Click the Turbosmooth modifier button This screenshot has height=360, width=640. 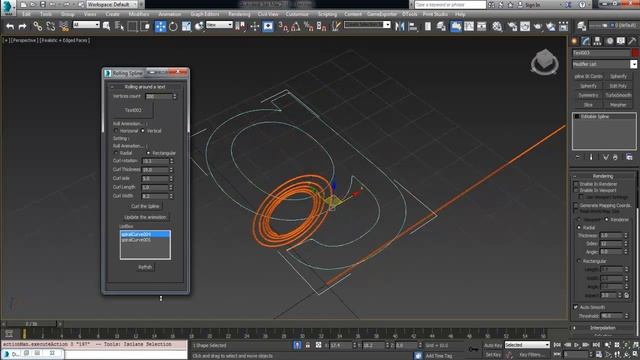click(x=618, y=95)
